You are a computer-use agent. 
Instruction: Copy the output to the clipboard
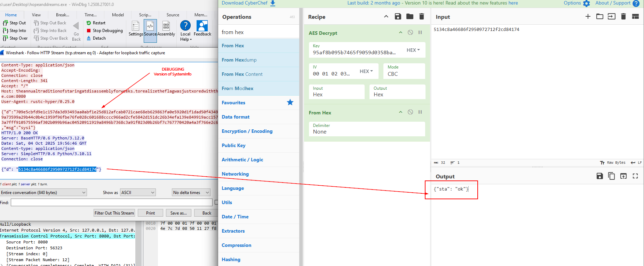(611, 176)
